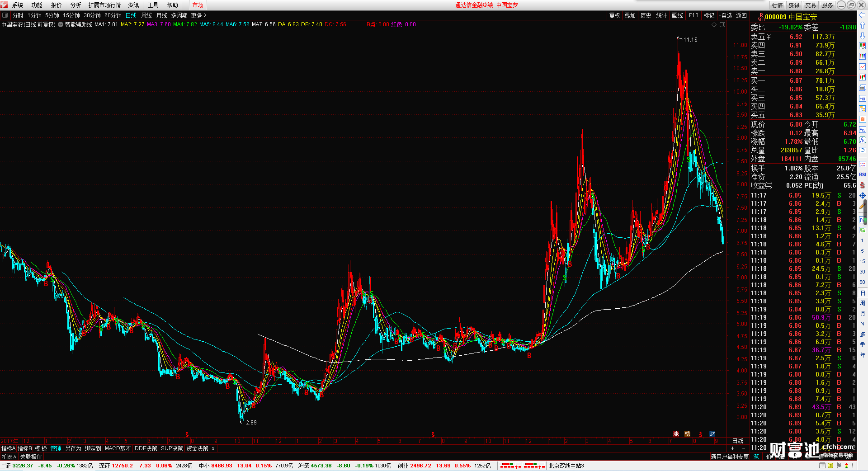Click the red S icon in sidebar
Screen dimensions: 868x471
(862, 185)
